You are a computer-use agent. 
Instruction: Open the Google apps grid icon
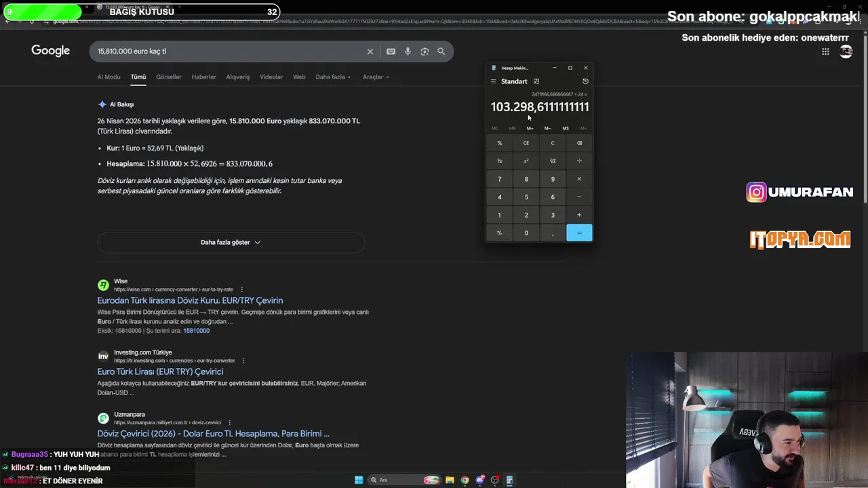[x=825, y=51]
